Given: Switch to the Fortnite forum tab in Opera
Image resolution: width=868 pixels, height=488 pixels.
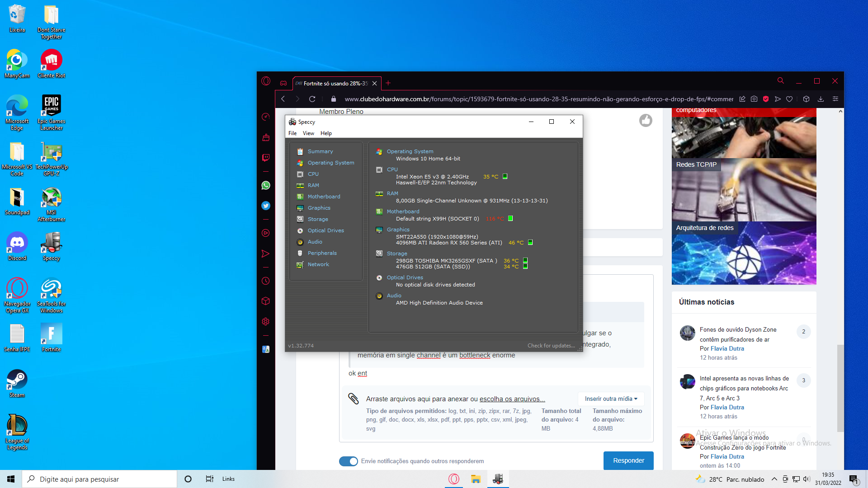Looking at the screenshot, I should (x=335, y=84).
